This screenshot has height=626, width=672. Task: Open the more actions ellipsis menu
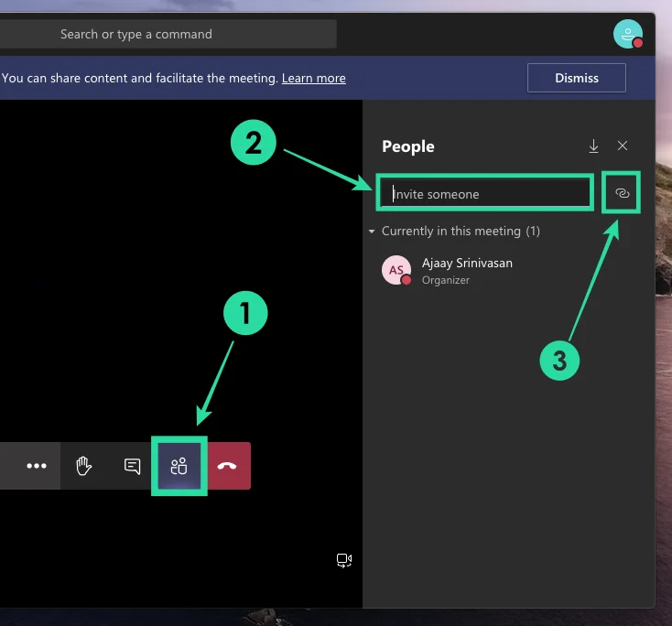[x=37, y=466]
